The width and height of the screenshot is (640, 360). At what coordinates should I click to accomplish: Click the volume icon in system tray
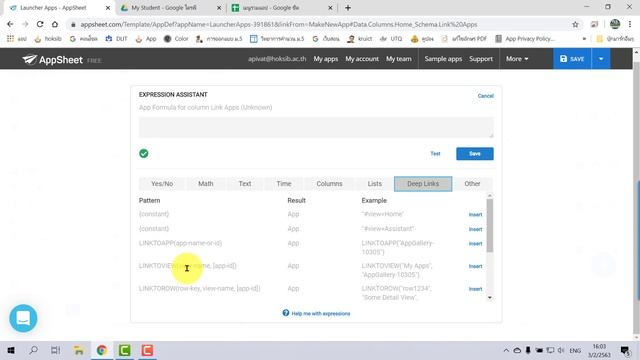pyautogui.click(x=561, y=350)
